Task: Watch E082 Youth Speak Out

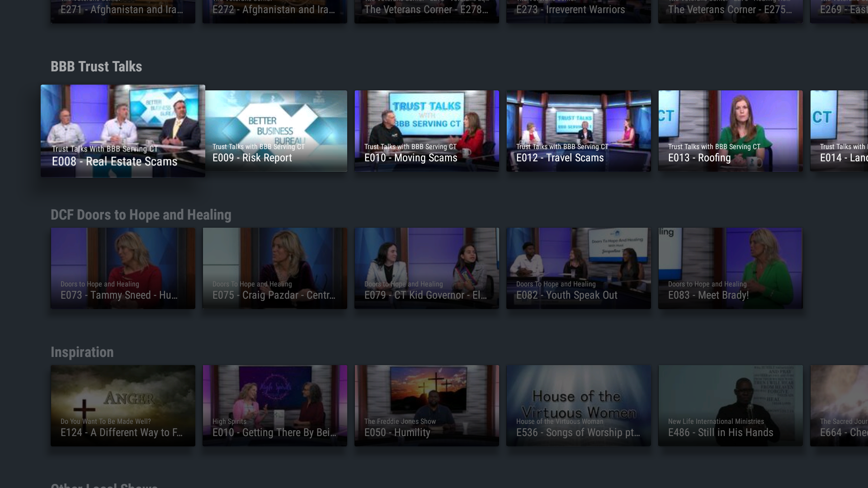Action: [579, 268]
